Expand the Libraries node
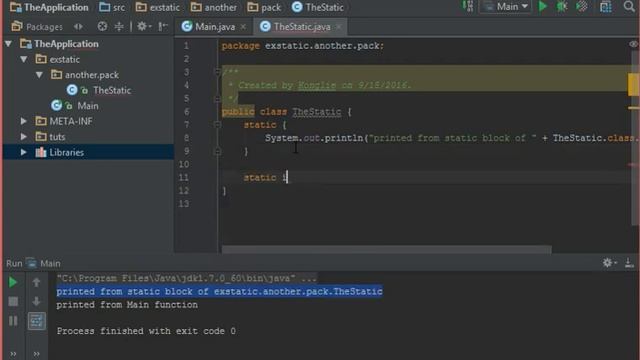640x360 pixels. tap(24, 152)
